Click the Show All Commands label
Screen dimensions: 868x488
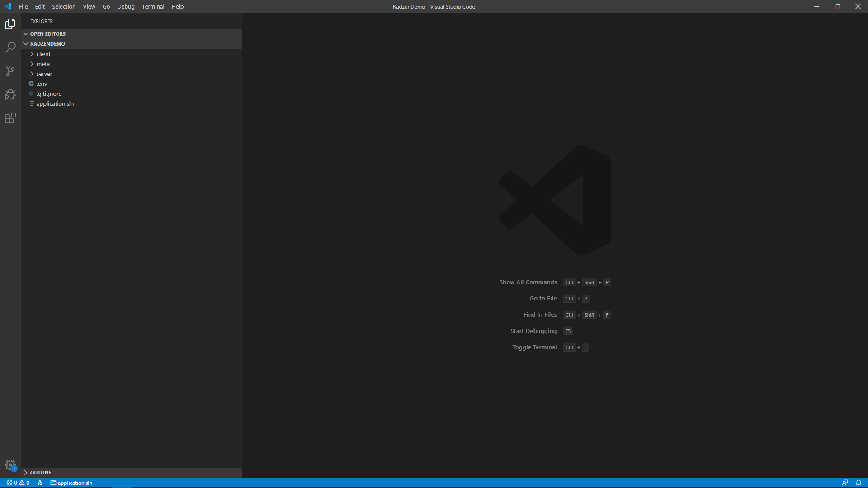(528, 282)
